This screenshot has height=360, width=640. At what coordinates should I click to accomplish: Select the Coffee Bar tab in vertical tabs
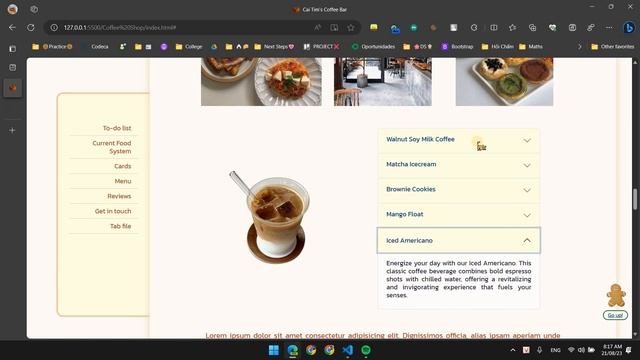[x=13, y=88]
